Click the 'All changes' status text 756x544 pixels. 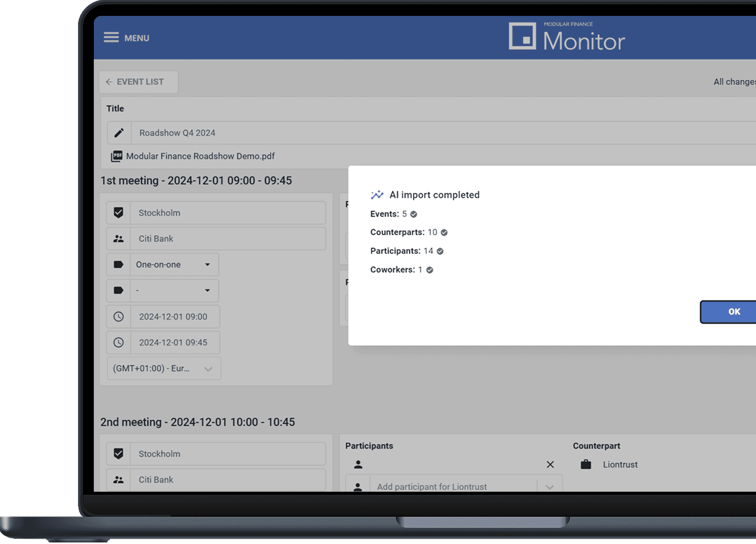(734, 82)
